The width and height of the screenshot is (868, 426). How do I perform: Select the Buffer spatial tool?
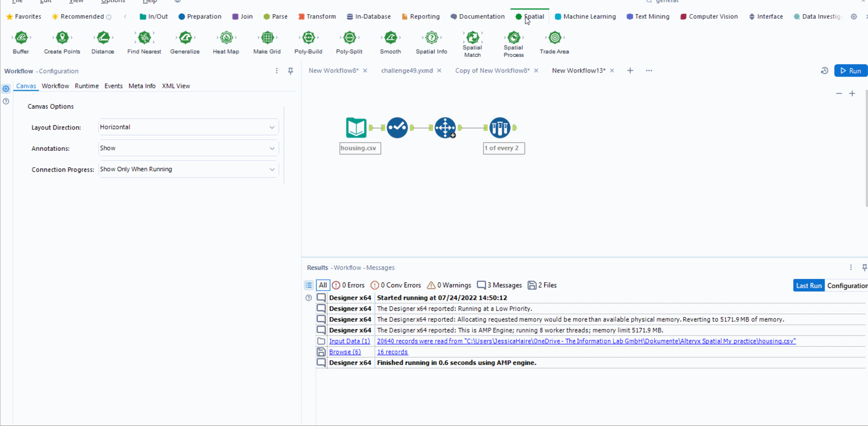point(21,38)
